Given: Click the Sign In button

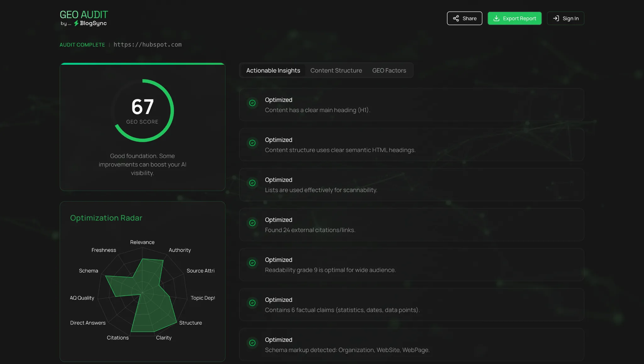Looking at the screenshot, I should tap(565, 18).
